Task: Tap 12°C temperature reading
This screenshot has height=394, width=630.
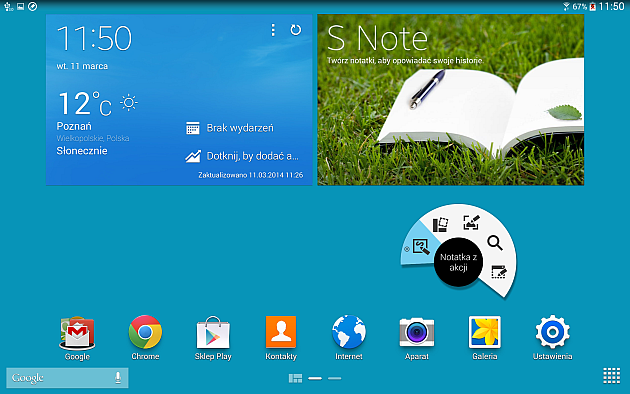Action: point(85,103)
